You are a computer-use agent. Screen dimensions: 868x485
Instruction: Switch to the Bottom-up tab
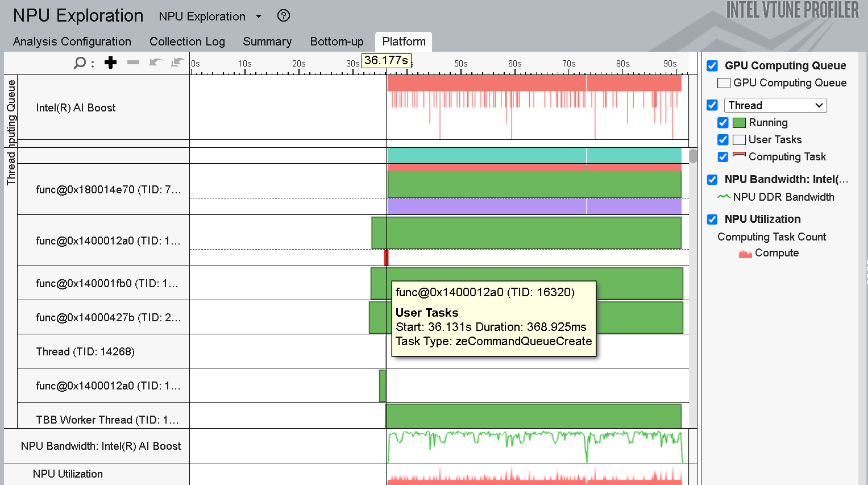[x=337, y=42]
